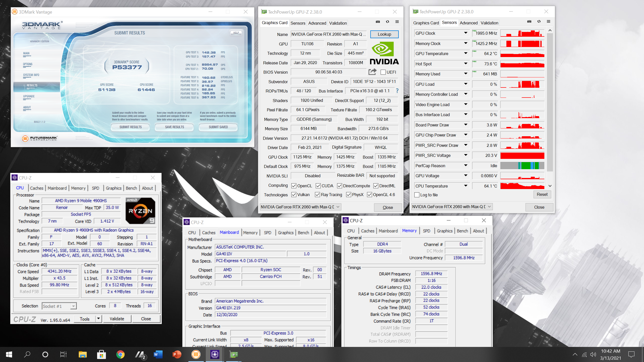
Task: Open Cortana from the taskbar
Action: point(45,354)
